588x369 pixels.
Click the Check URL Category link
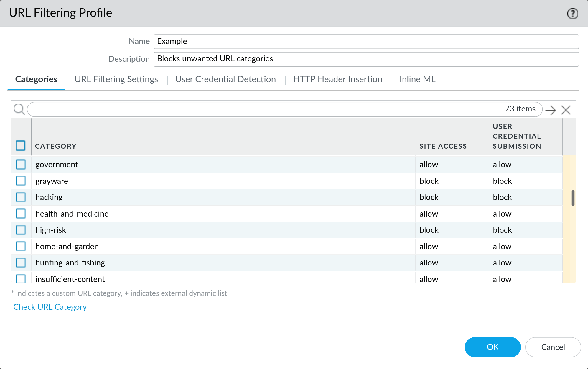(x=50, y=306)
